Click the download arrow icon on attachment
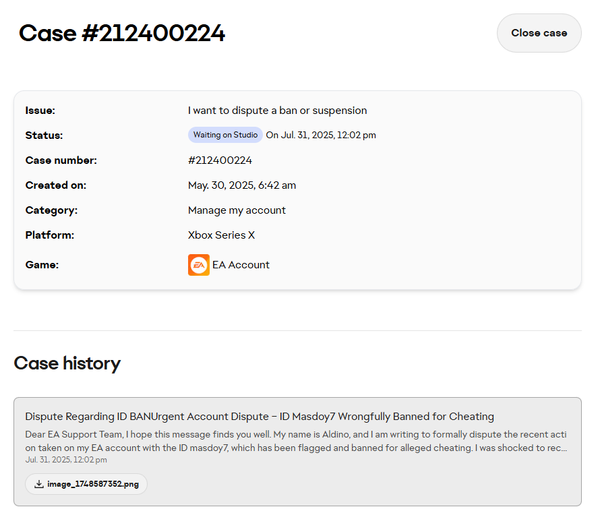The height and width of the screenshot is (509, 600). click(38, 484)
